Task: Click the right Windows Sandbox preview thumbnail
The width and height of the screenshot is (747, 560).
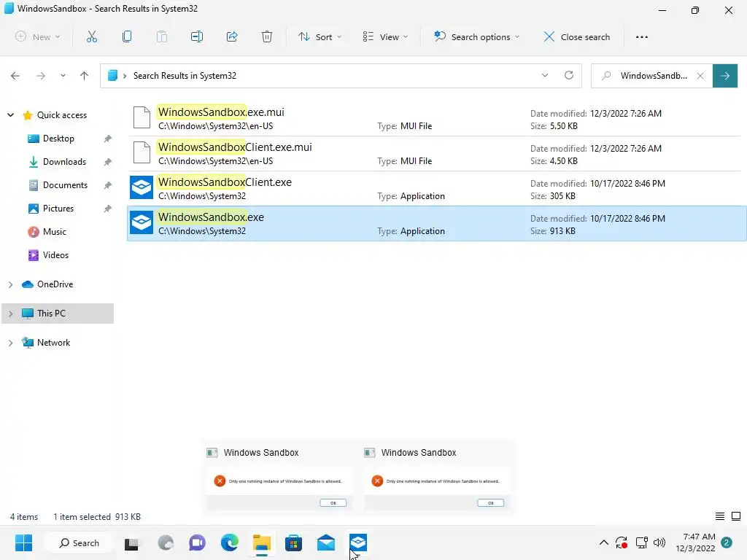Action: (x=437, y=478)
